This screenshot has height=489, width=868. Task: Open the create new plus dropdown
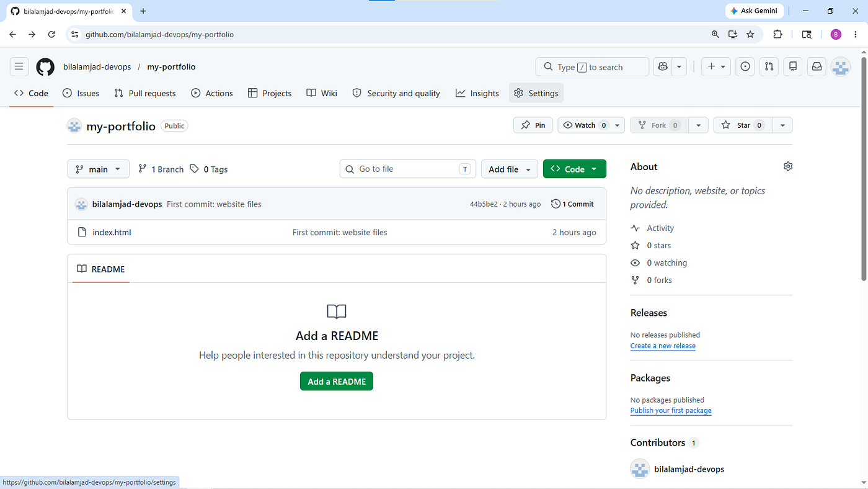click(716, 66)
